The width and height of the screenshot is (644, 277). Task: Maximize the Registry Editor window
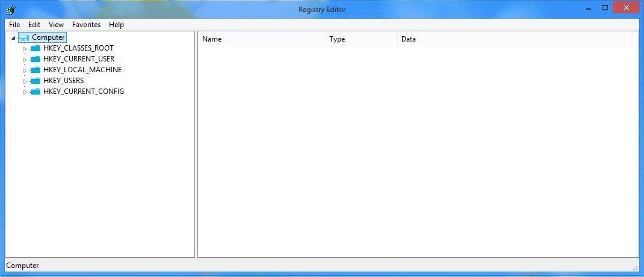click(604, 7)
